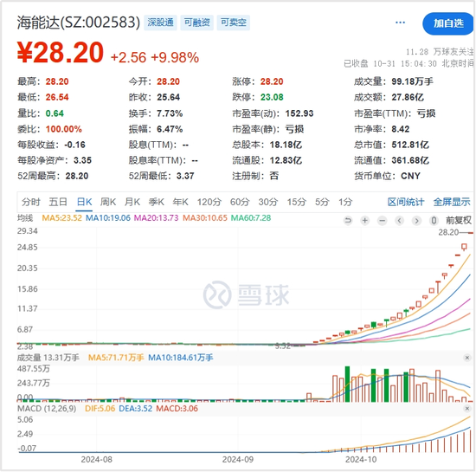Click 总市值 512.81亿 value
Image resolution: width=476 pixels, height=472 pixels.
[410, 145]
